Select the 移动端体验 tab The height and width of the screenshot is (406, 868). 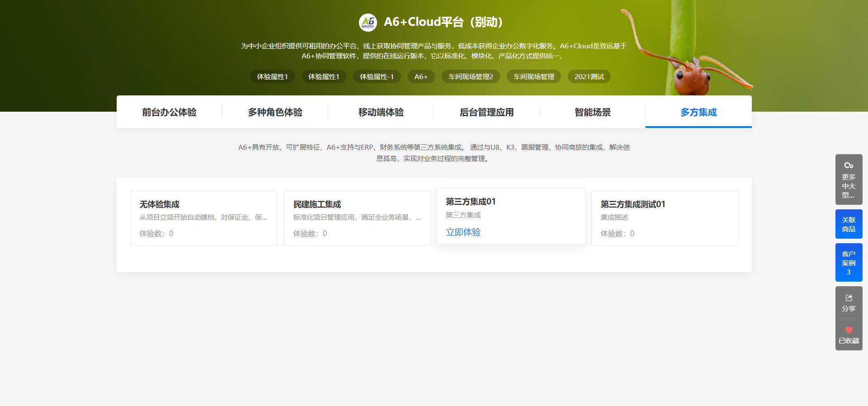tap(381, 112)
